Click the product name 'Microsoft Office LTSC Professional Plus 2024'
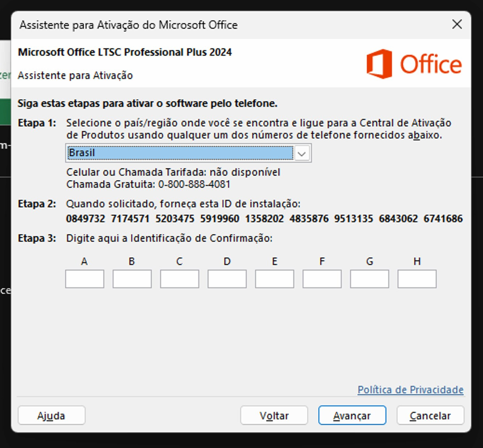The image size is (483, 448). (x=125, y=52)
